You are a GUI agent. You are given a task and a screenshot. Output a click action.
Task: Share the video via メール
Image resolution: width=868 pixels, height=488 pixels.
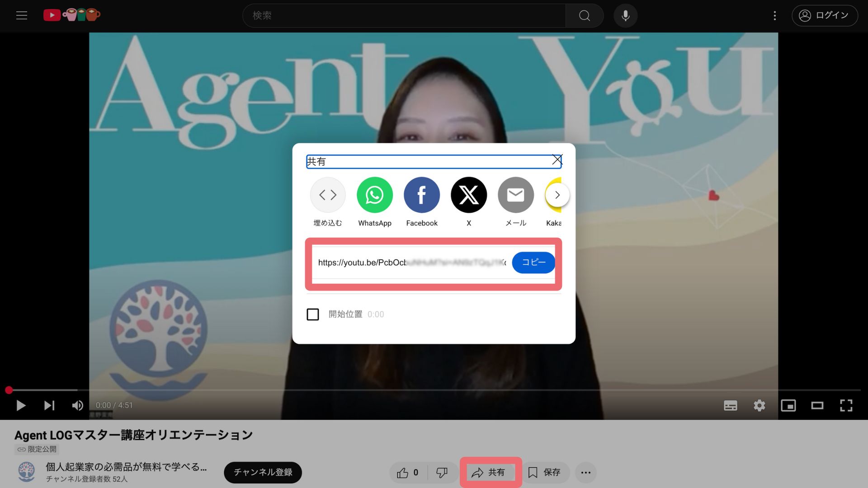[x=516, y=202]
